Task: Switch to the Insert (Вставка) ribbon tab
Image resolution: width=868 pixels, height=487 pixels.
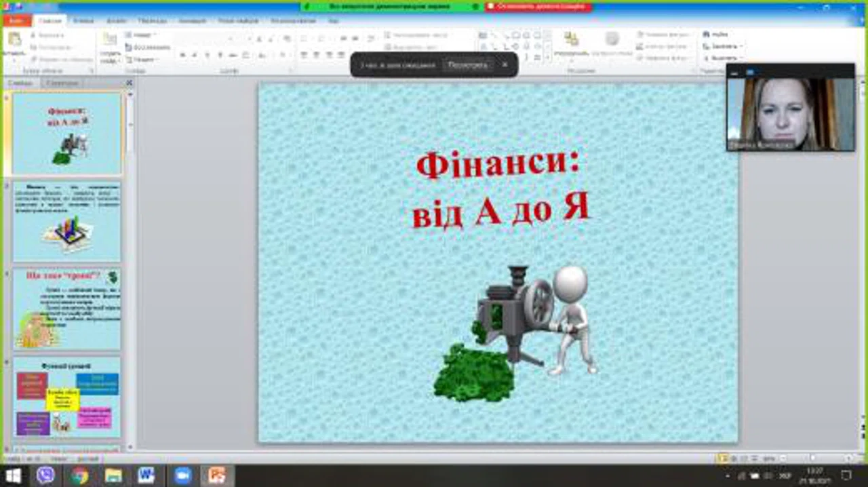Action: click(x=83, y=21)
